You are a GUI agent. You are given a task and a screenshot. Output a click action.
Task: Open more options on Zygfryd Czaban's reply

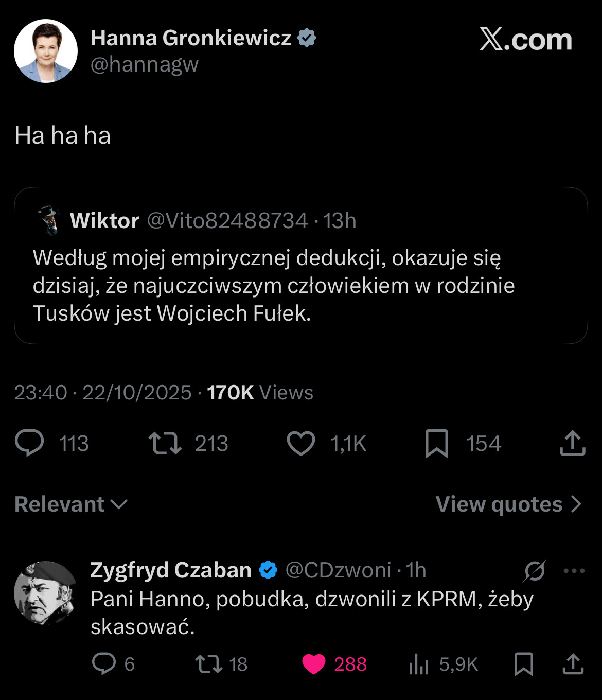pos(574,570)
